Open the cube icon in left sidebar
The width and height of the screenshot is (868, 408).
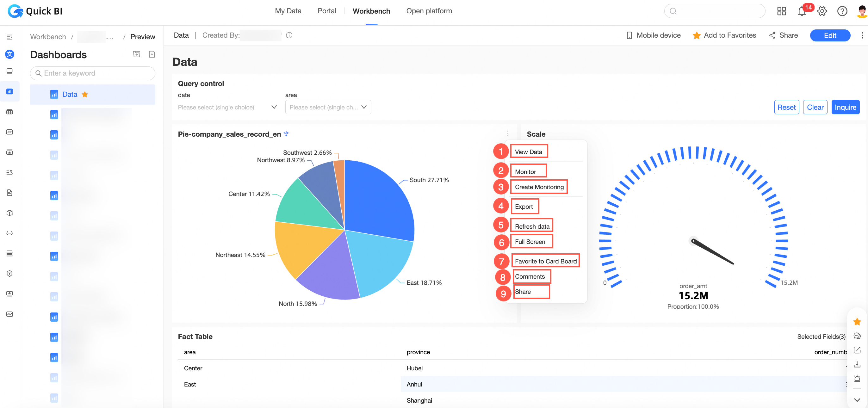9,213
